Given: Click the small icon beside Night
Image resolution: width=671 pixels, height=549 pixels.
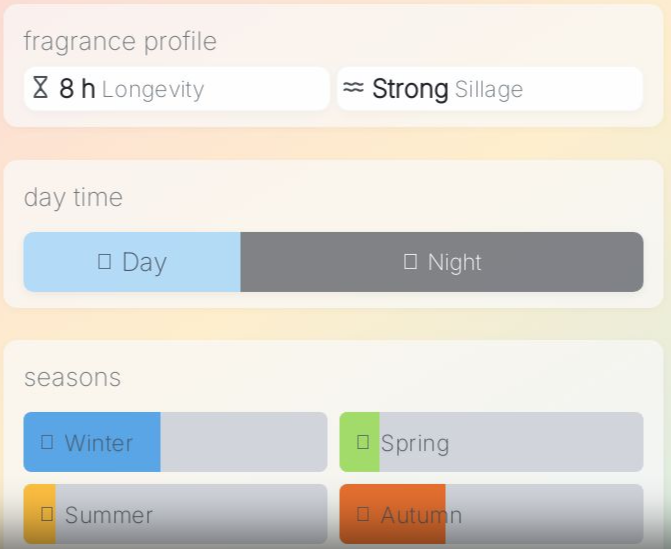Looking at the screenshot, I should pyautogui.click(x=410, y=262).
